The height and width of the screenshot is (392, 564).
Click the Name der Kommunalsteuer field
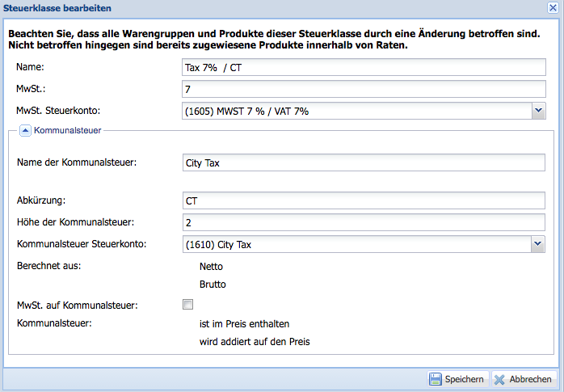point(365,162)
